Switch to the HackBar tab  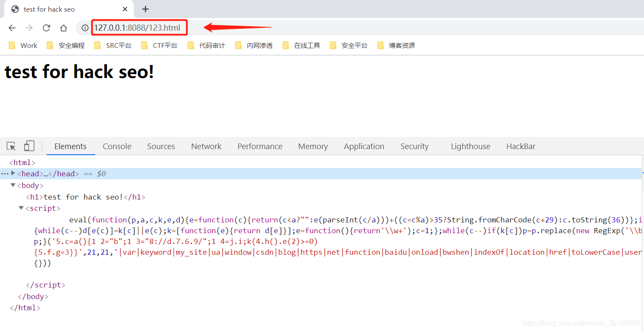pyautogui.click(x=521, y=147)
